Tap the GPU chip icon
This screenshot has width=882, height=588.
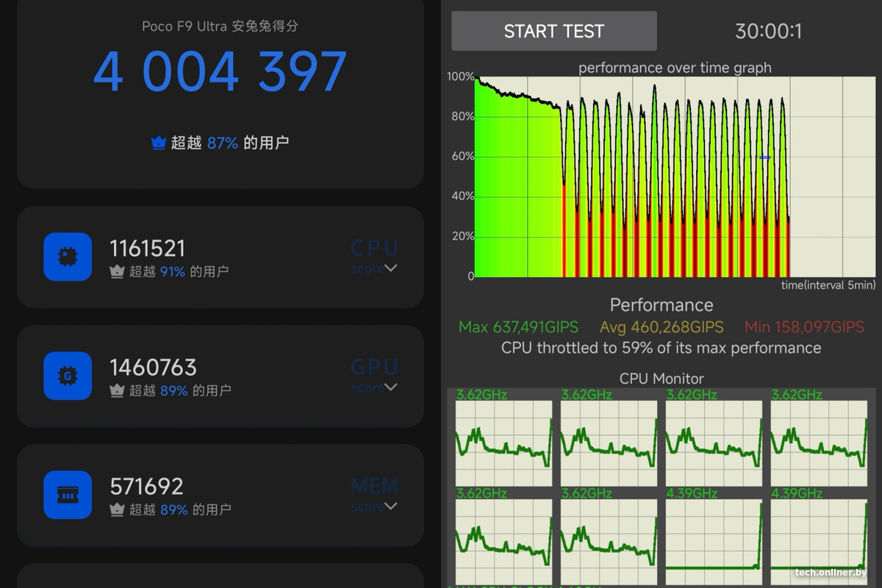click(x=68, y=376)
